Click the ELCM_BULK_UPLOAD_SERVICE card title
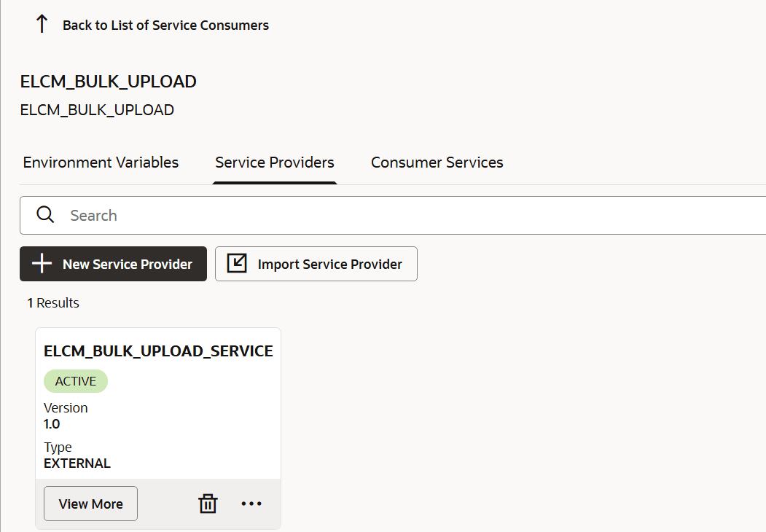Viewport: 766px width, 532px height. [157, 350]
